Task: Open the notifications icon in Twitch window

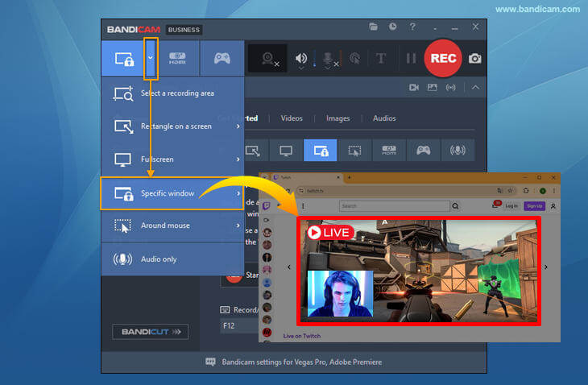Action: coord(496,205)
